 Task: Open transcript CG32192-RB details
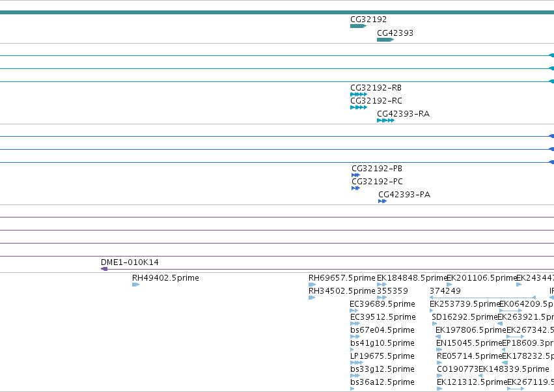pyautogui.click(x=376, y=88)
